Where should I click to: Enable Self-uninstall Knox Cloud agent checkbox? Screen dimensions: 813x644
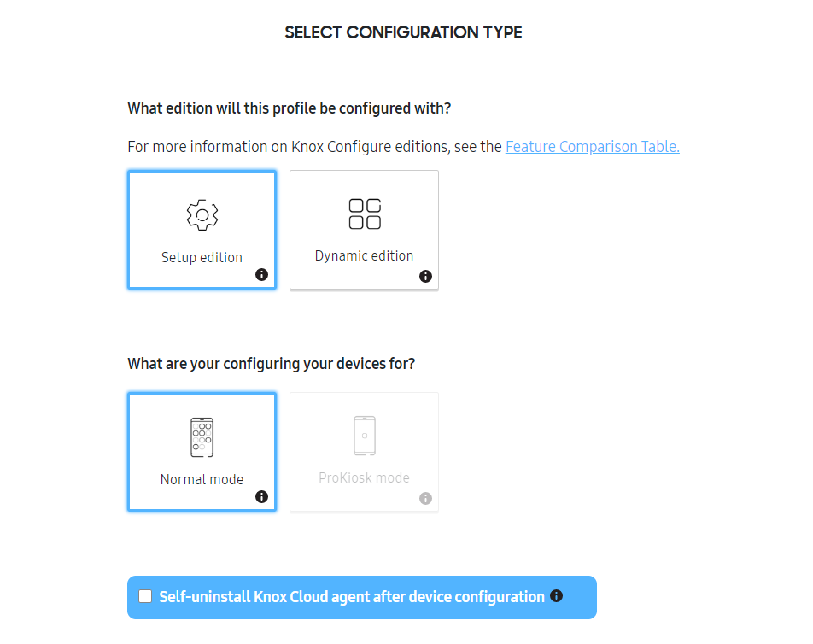(144, 596)
